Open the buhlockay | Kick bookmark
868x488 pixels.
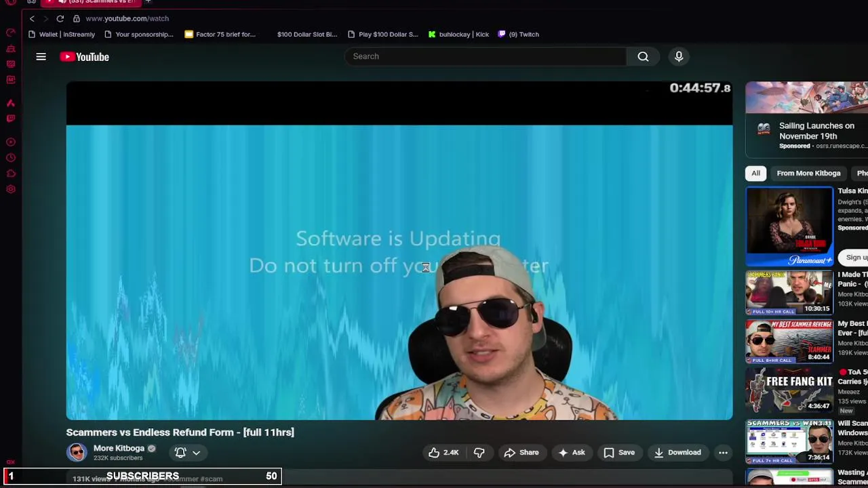(x=459, y=35)
